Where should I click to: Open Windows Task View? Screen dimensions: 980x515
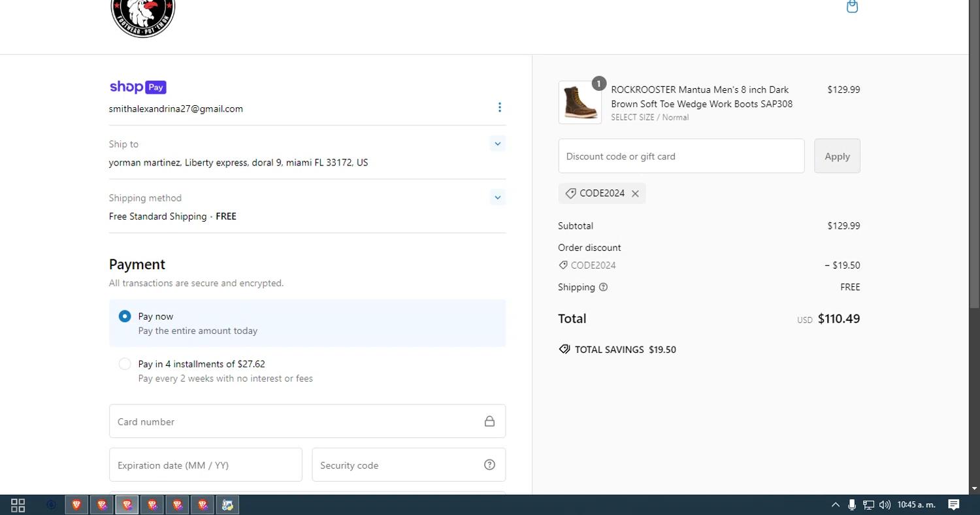point(18,505)
